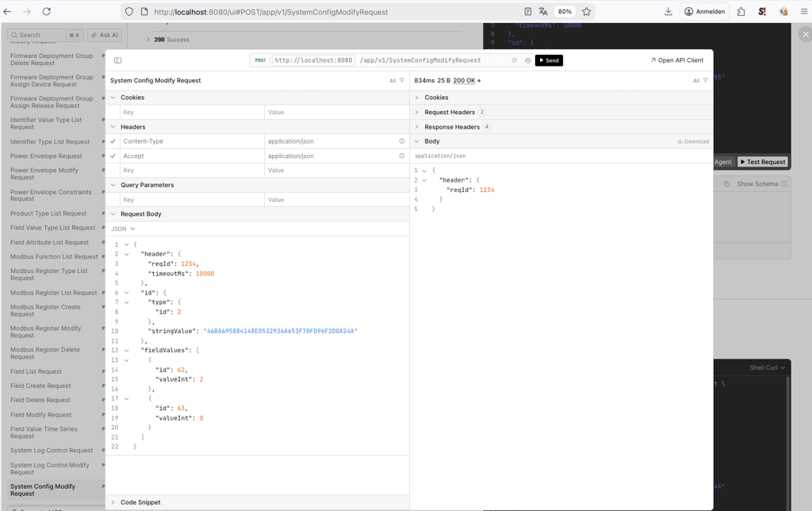This screenshot has height=511, width=812.
Task: Open Modbus Register Create Request in sidebar
Action: [45, 311]
